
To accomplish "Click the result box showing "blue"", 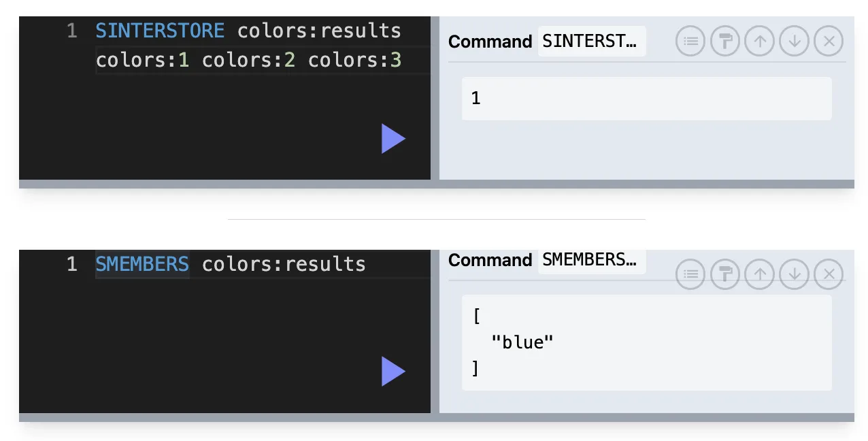I will coord(647,343).
